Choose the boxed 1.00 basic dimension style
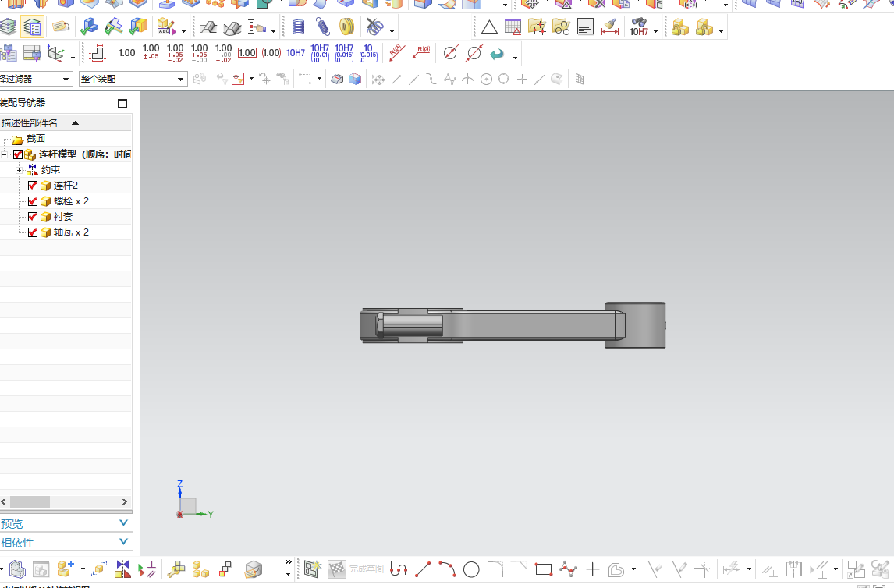Image resolution: width=894 pixels, height=588 pixels. point(247,53)
